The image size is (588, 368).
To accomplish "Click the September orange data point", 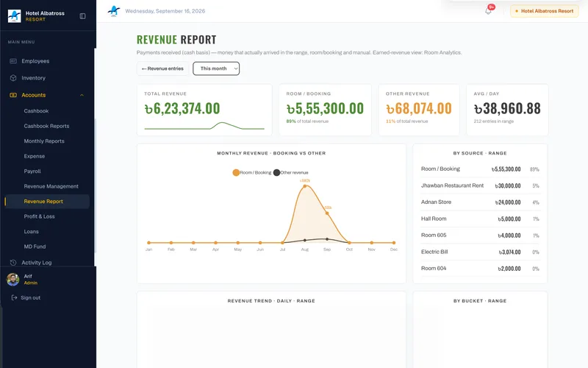I will (327, 213).
